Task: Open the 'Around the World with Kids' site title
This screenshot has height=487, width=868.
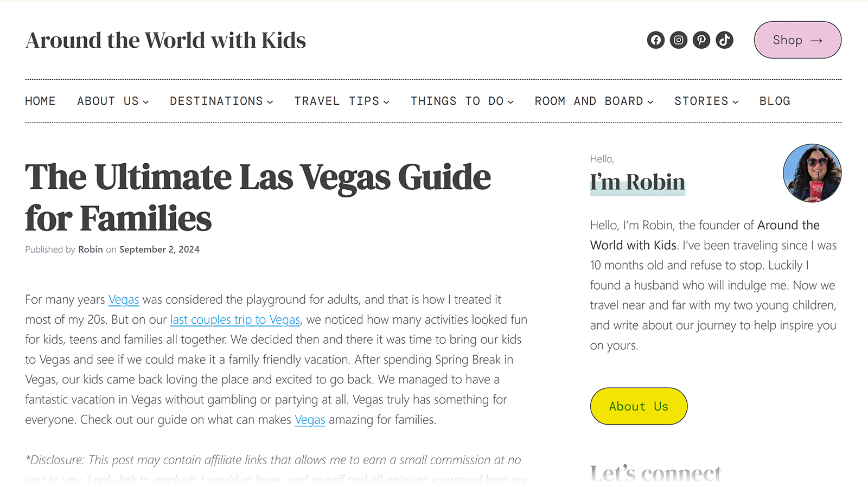Action: pyautogui.click(x=165, y=40)
